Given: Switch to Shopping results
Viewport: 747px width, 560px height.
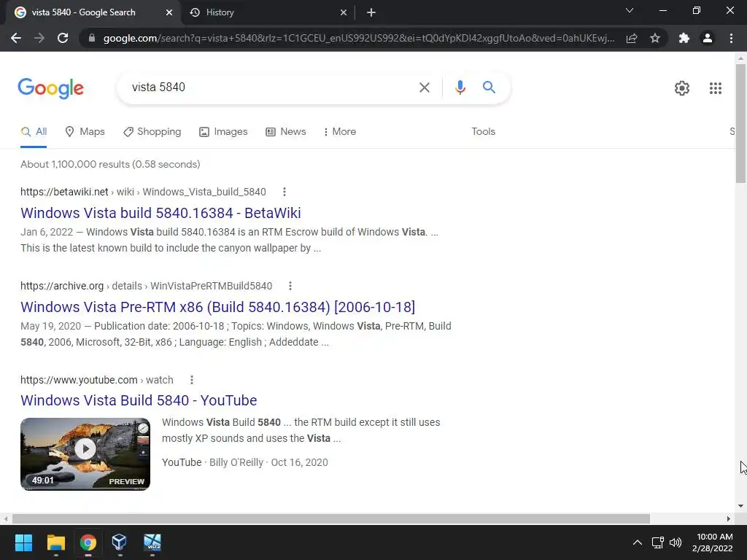Looking at the screenshot, I should pyautogui.click(x=152, y=132).
